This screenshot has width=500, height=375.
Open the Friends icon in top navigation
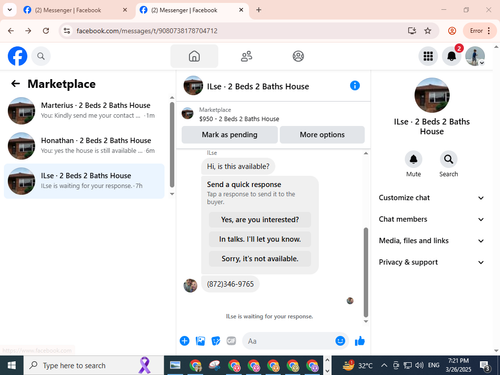pos(246,56)
